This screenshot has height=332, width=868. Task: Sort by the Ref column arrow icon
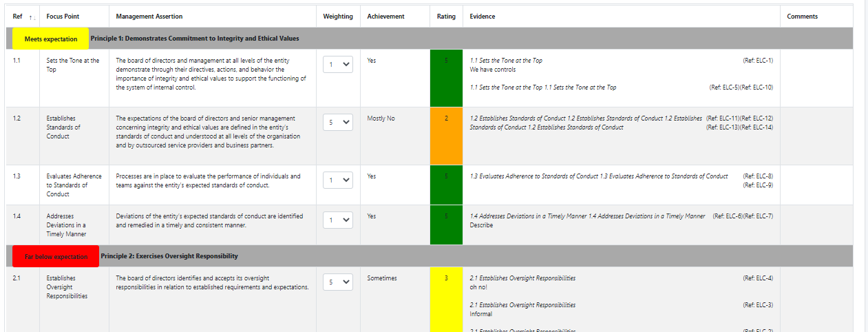[32, 17]
